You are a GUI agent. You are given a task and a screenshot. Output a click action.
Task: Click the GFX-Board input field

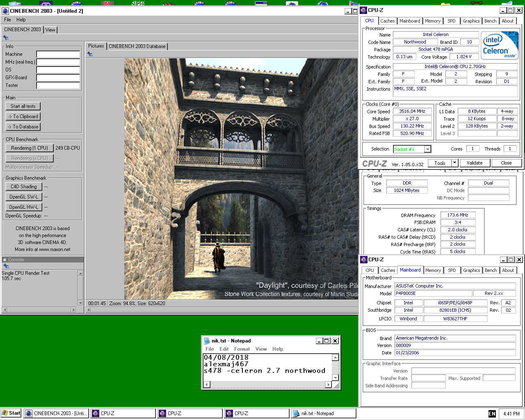(58, 78)
